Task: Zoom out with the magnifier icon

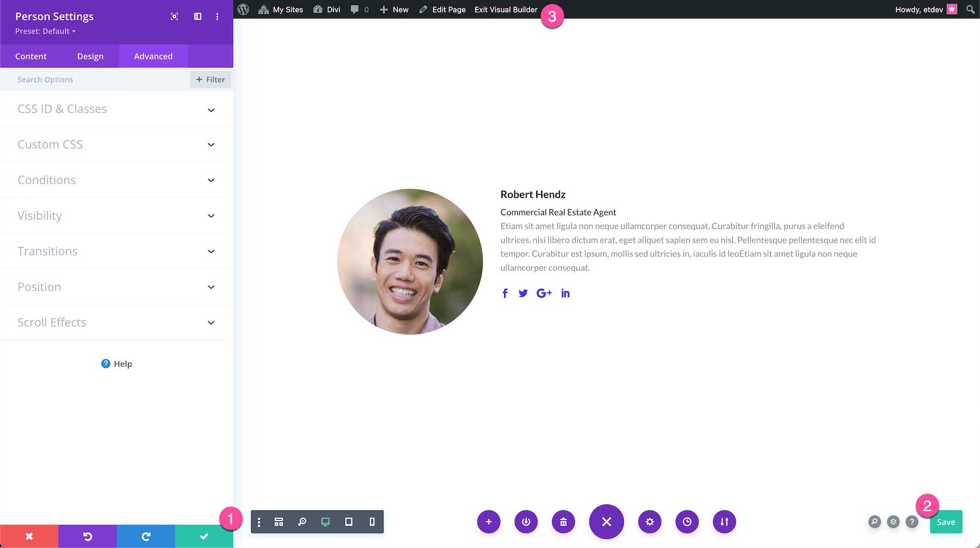Action: click(x=302, y=521)
